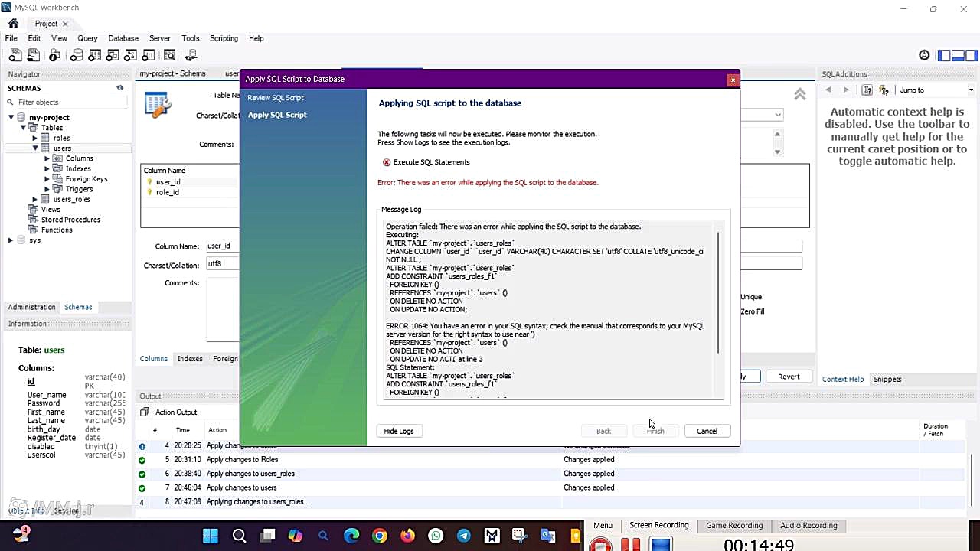Refresh the SCHEMAS list icon
The image size is (980, 551).
119,88
